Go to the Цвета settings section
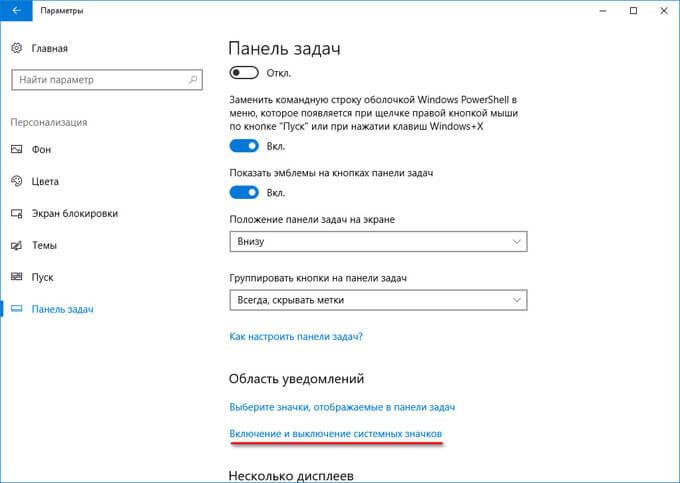This screenshot has width=680, height=483. (45, 181)
